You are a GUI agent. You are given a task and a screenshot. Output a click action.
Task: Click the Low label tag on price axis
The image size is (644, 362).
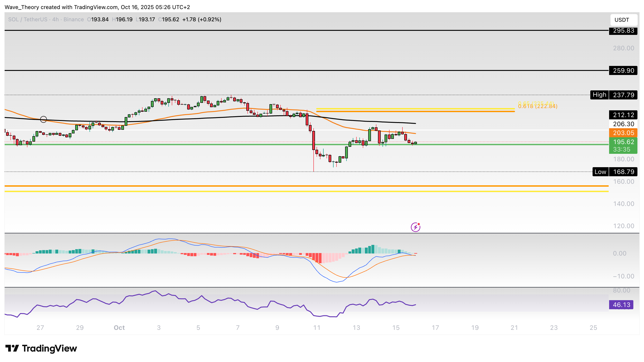[x=600, y=172]
